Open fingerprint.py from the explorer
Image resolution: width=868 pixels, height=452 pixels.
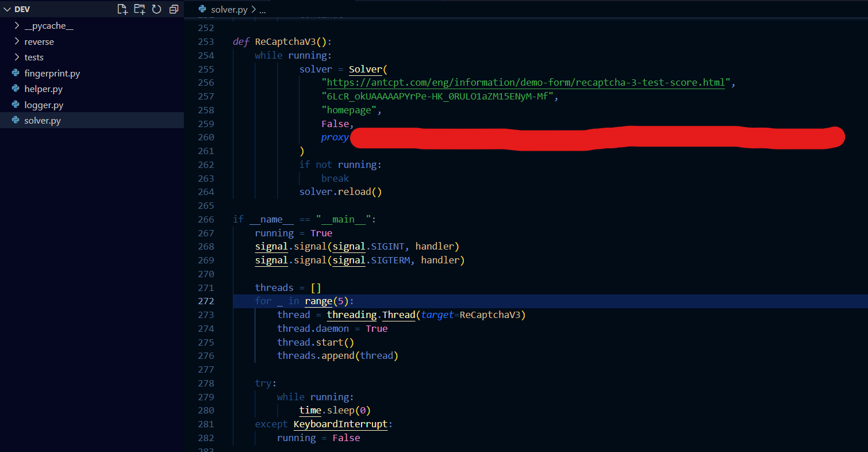(52, 74)
